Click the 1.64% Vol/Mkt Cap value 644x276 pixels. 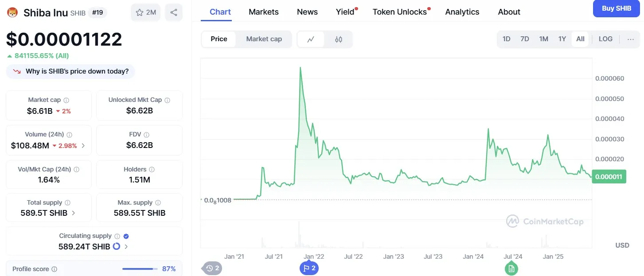point(49,180)
